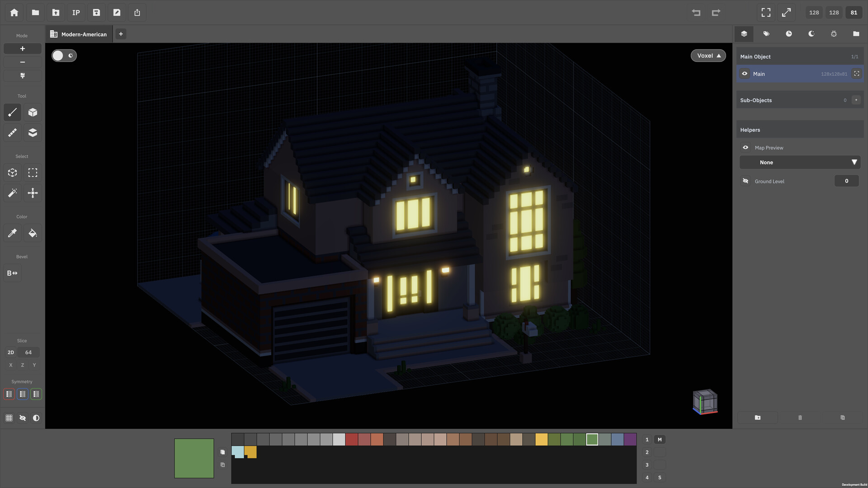The width and height of the screenshot is (868, 488).
Task: Toggle the day/night lighting switch
Action: tap(64, 56)
